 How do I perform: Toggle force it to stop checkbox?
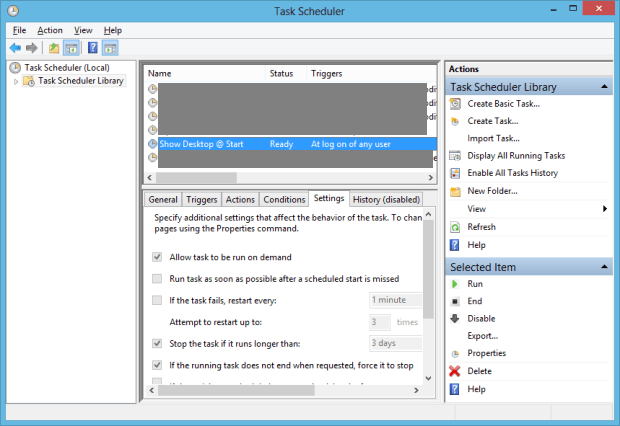[157, 365]
